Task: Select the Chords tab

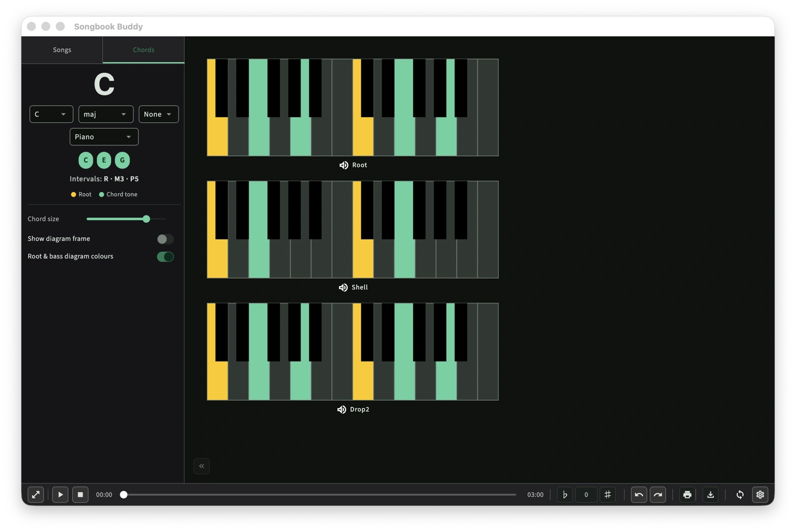Action: (143, 50)
